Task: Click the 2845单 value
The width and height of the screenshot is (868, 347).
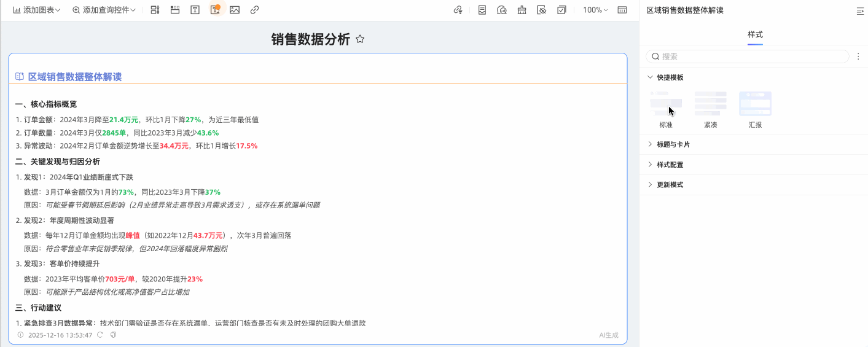Action: 114,133
